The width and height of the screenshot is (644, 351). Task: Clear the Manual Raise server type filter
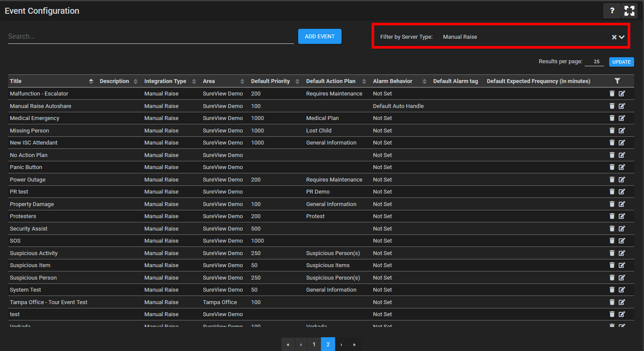(614, 37)
